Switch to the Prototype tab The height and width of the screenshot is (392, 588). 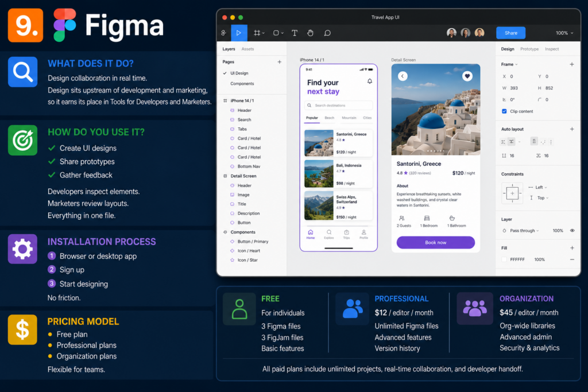click(x=529, y=49)
